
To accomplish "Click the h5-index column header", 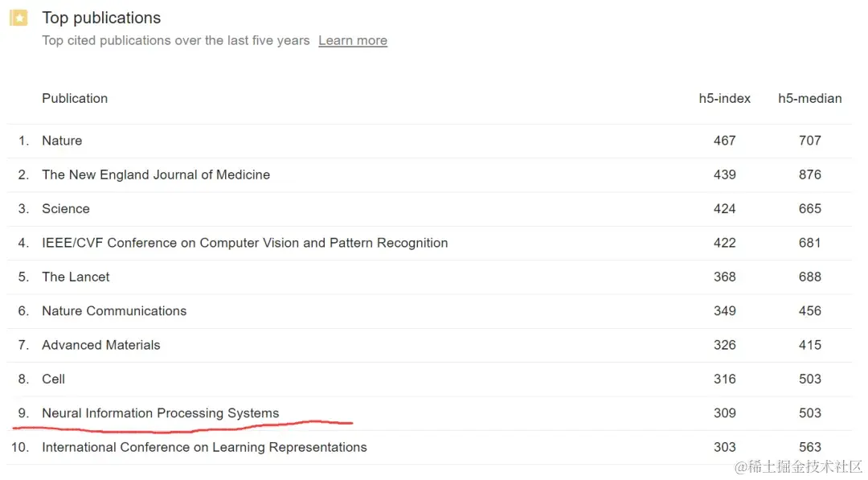I will click(725, 99).
